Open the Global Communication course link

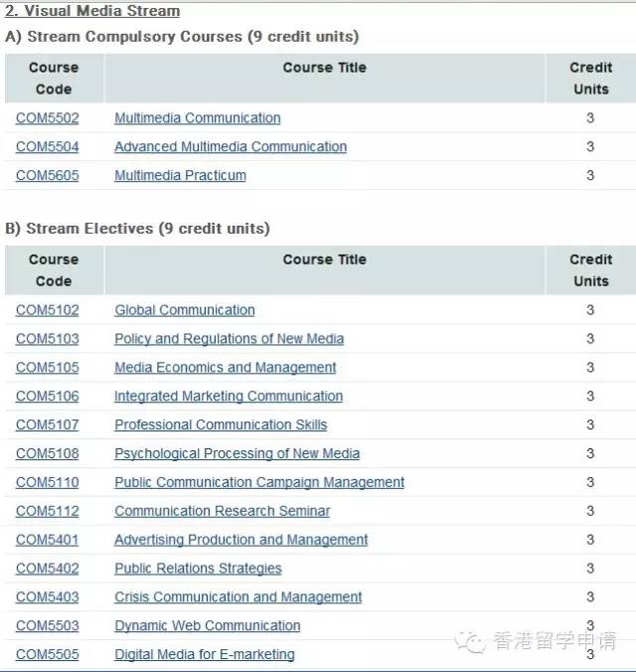(x=184, y=310)
